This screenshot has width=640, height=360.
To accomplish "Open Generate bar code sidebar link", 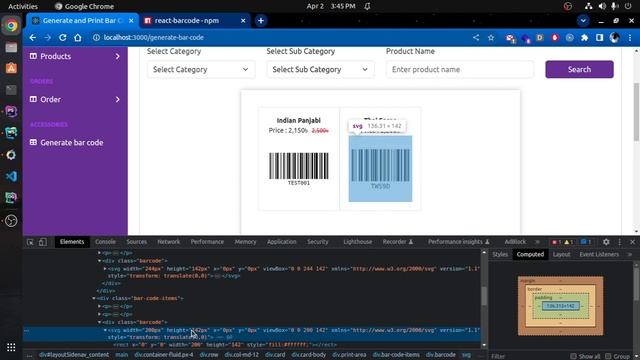I will (x=71, y=142).
